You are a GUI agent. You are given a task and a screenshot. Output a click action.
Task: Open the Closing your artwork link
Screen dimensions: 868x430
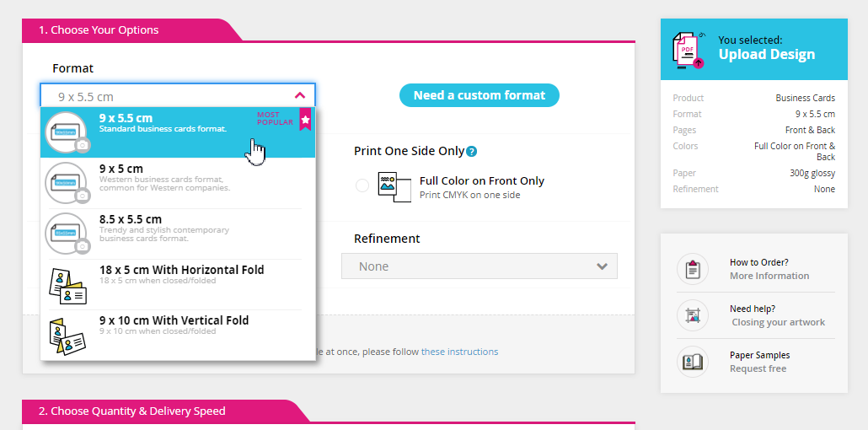pyautogui.click(x=779, y=322)
